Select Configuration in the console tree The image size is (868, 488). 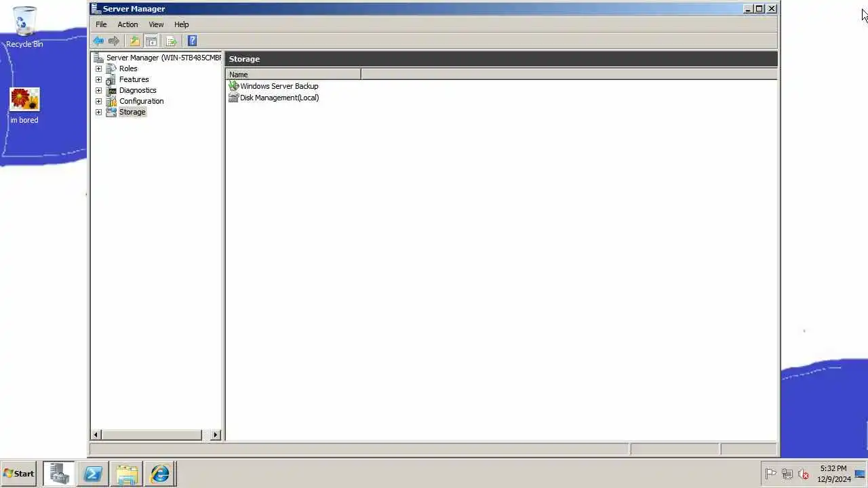(141, 101)
